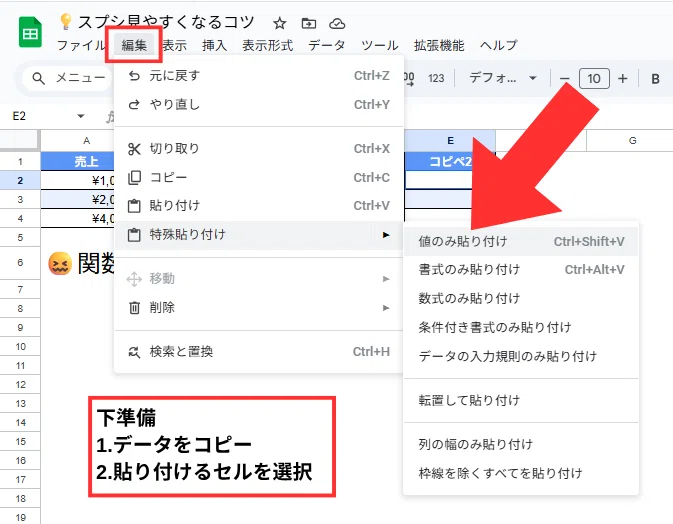Select row 2 header
The height and width of the screenshot is (524, 673).
[x=20, y=181]
